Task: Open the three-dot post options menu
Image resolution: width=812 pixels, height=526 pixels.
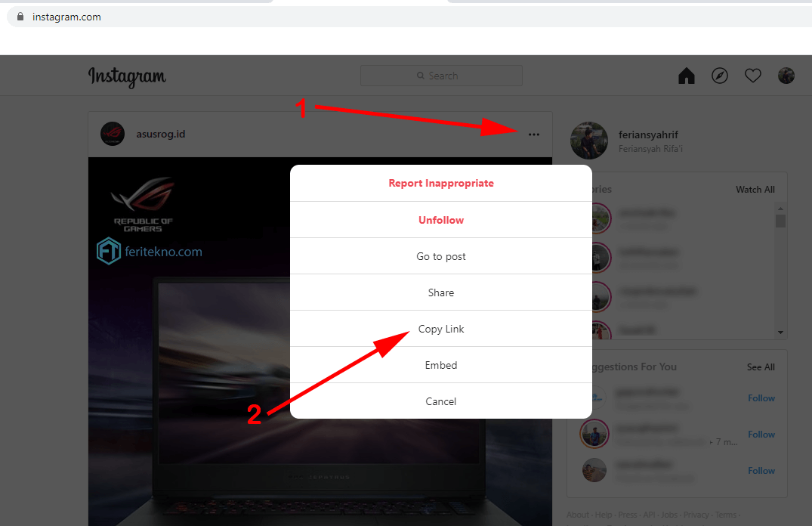Action: [x=534, y=135]
